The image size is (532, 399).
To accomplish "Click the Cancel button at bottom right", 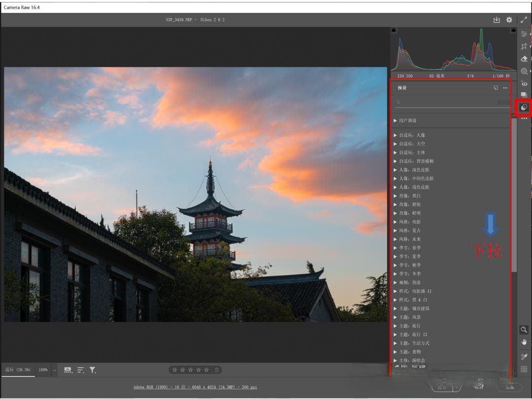I will [x=479, y=387].
